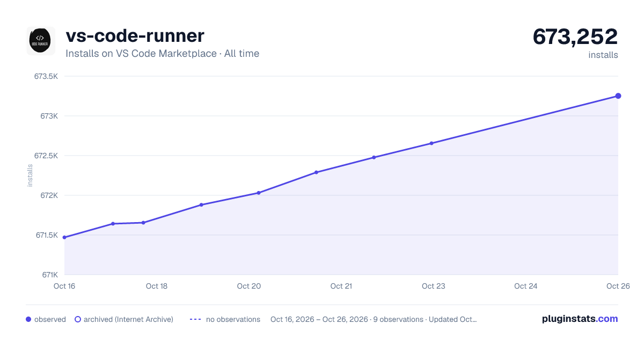Click the 672K y-axis label
Image resolution: width=644 pixels, height=338 pixels.
pyautogui.click(x=49, y=195)
